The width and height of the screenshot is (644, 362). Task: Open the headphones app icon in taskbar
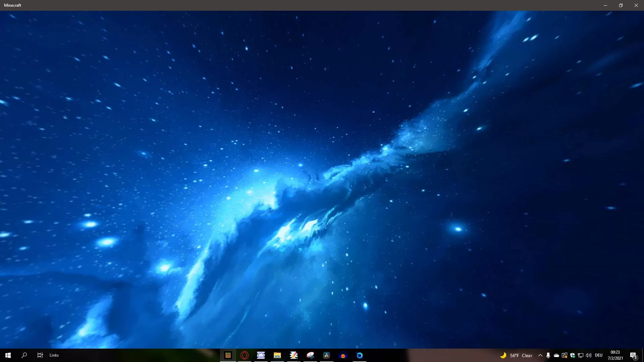[343, 355]
